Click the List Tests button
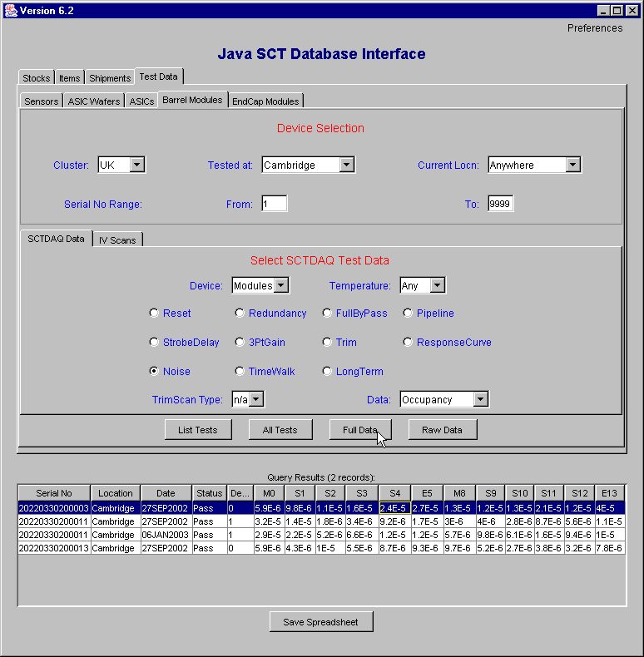The image size is (644, 657). tap(198, 429)
